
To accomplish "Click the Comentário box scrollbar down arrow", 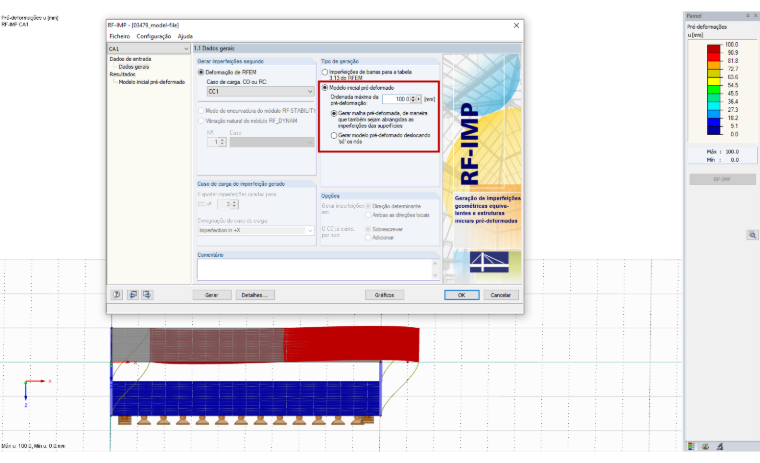I will tap(435, 275).
